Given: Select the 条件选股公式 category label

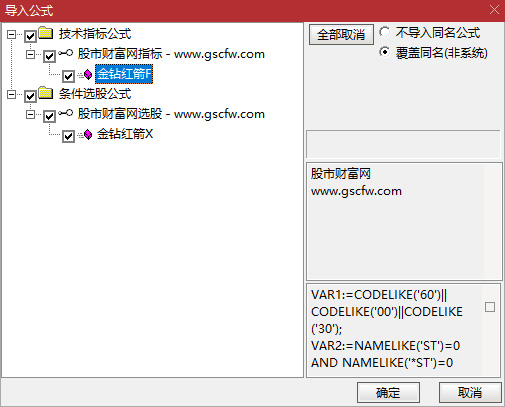Looking at the screenshot, I should click(95, 94).
